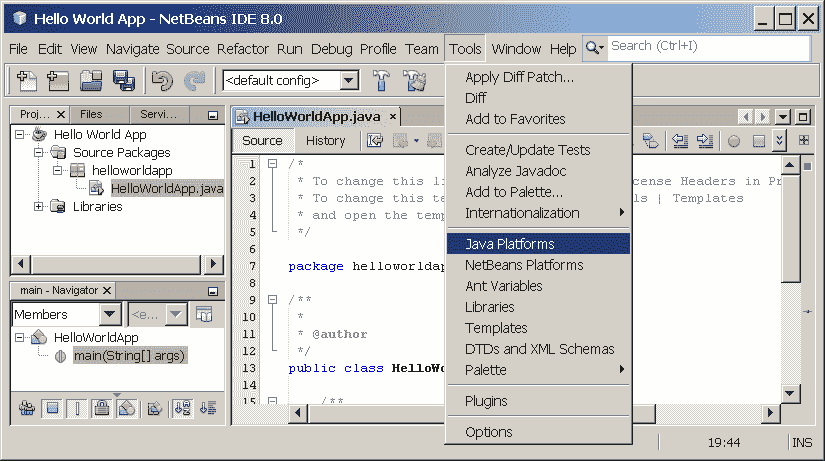Choose Plugins in the Tools menu

(x=538, y=400)
